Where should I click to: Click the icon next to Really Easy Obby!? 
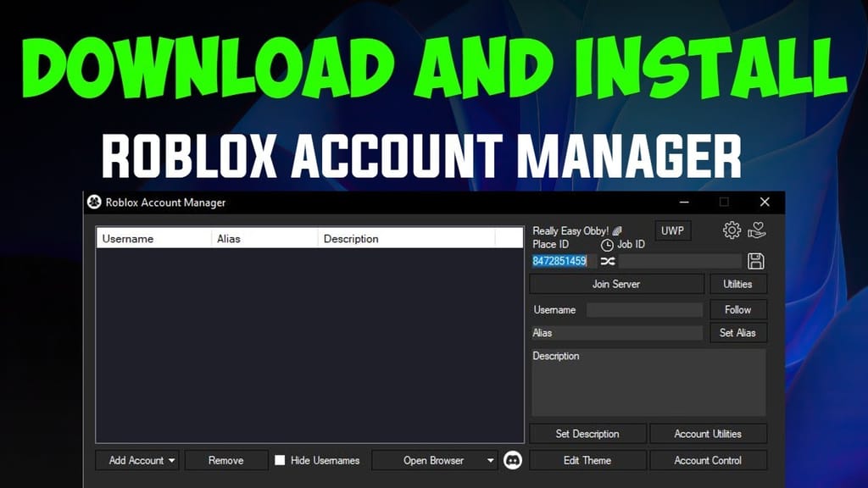[x=618, y=230]
